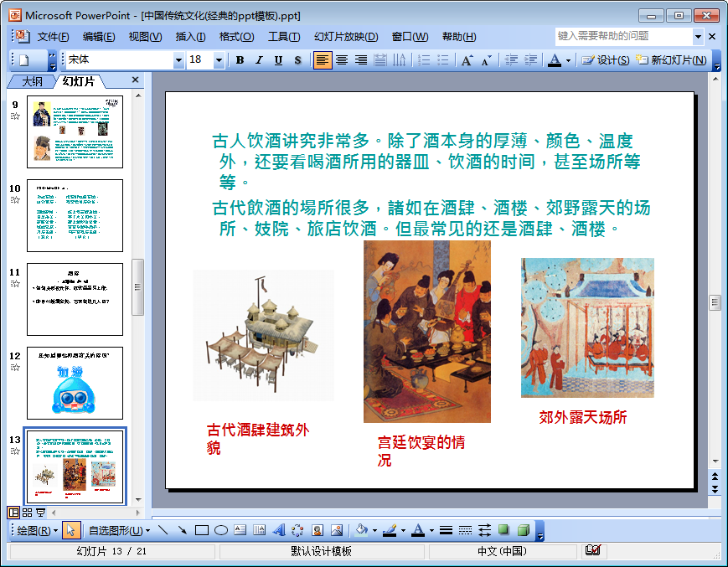
Task: Open the 格式(O) menu
Action: (237, 37)
